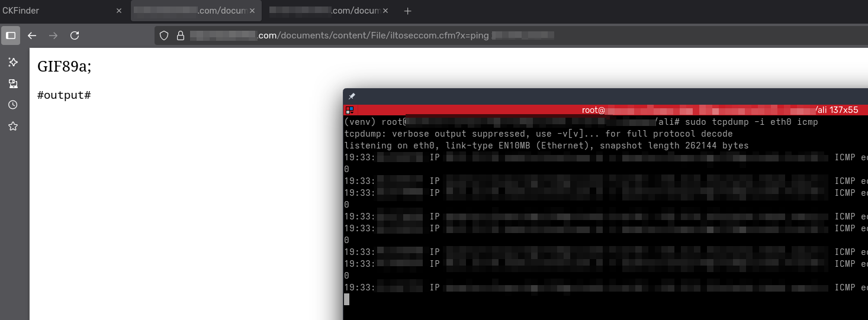Open bookmarks star sidebar icon
Screen dimensions: 868x320
click(13, 126)
